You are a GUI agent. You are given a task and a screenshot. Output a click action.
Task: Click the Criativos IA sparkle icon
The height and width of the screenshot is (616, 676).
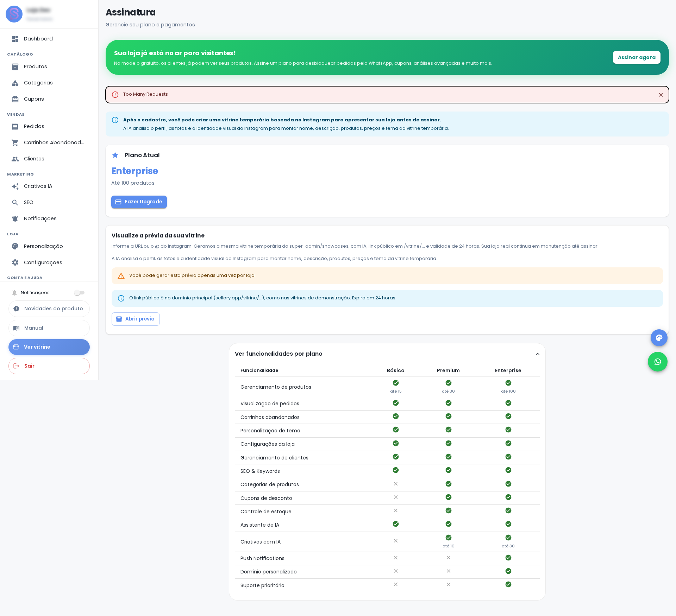pyautogui.click(x=15, y=186)
